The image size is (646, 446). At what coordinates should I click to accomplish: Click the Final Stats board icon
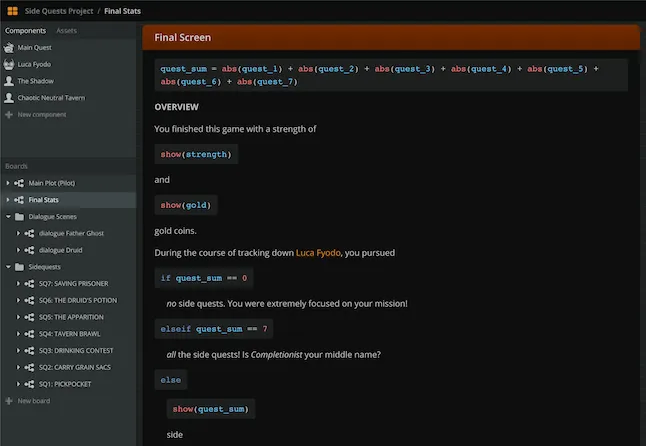(19, 200)
